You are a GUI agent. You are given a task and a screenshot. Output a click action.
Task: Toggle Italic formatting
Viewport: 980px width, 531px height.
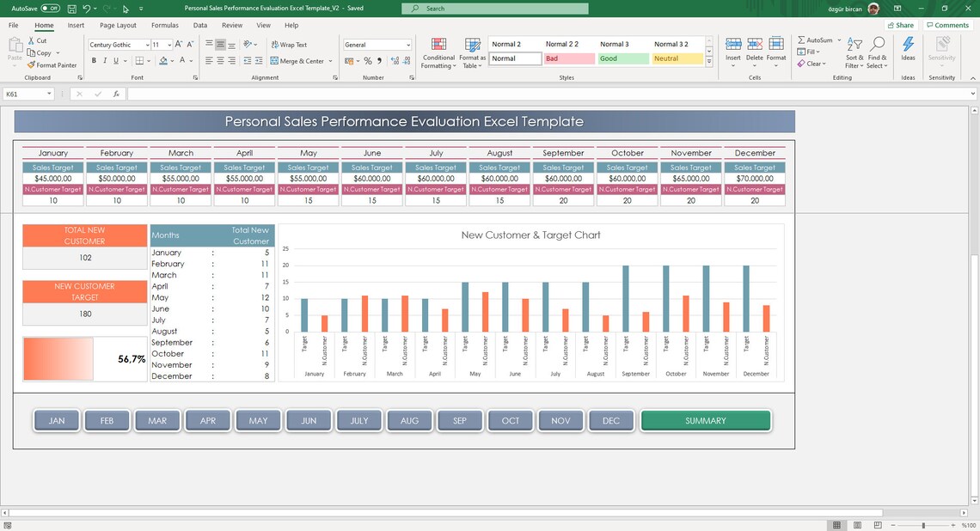click(x=104, y=61)
